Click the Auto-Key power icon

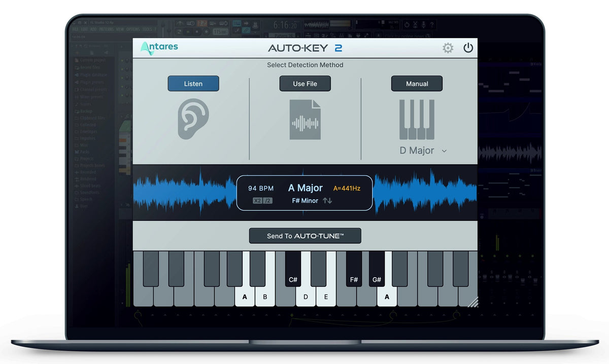click(x=468, y=48)
